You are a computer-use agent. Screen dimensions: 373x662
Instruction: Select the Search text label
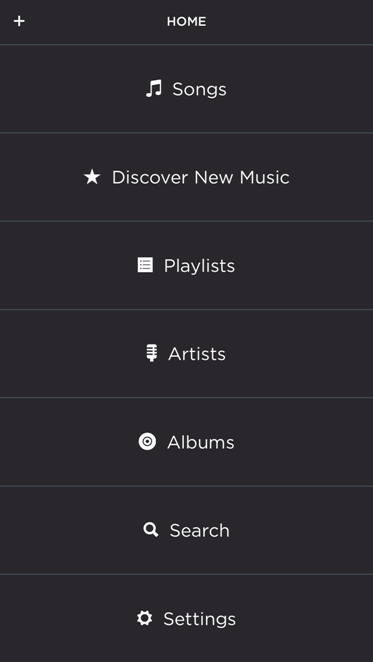coord(199,530)
